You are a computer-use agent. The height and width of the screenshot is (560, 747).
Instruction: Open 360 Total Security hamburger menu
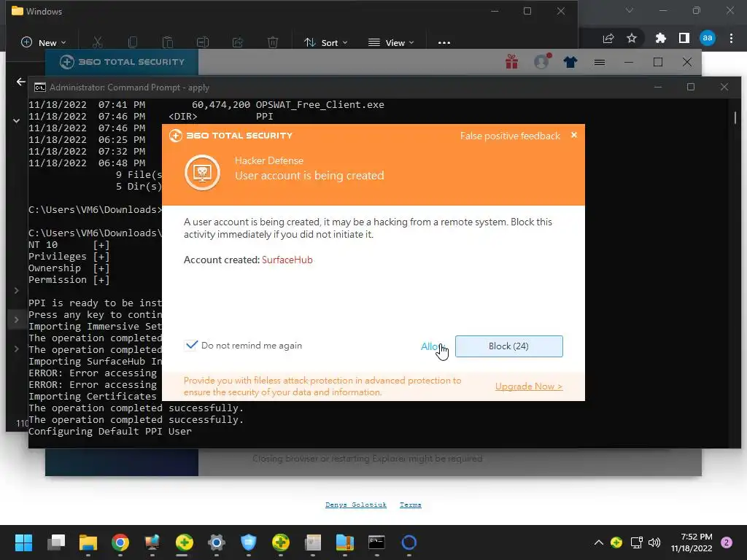(600, 62)
